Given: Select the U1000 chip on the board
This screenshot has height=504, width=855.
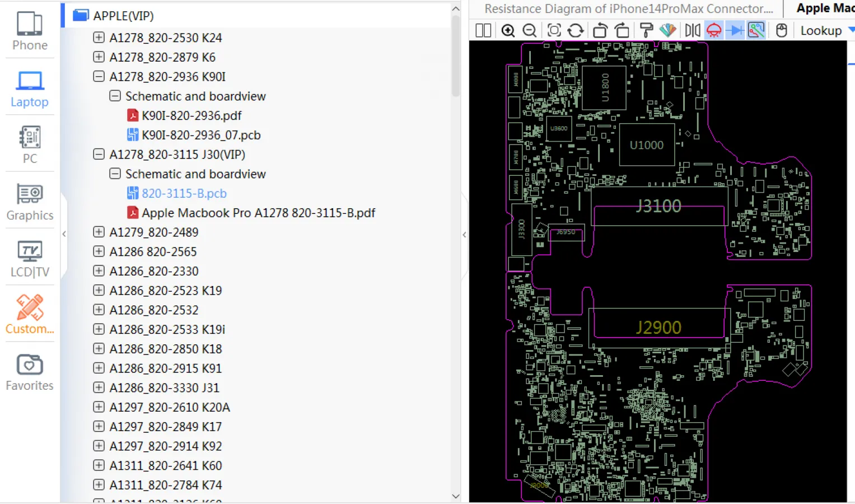Looking at the screenshot, I should (x=647, y=144).
